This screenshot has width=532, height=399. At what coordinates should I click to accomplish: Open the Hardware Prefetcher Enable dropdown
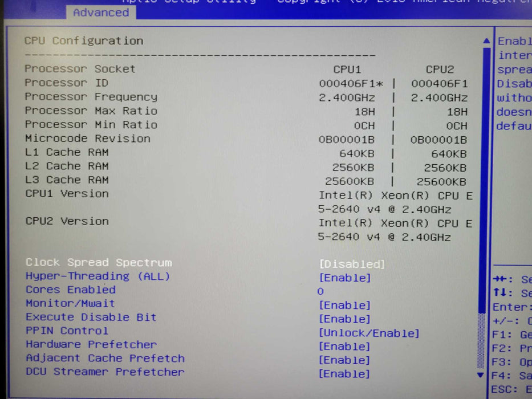(x=344, y=347)
